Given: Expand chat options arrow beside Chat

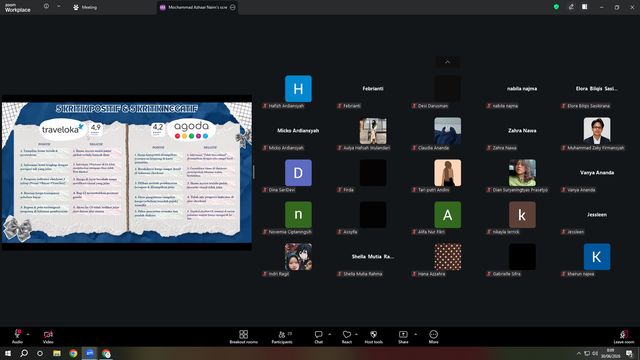Looking at the screenshot, I should click(x=329, y=334).
